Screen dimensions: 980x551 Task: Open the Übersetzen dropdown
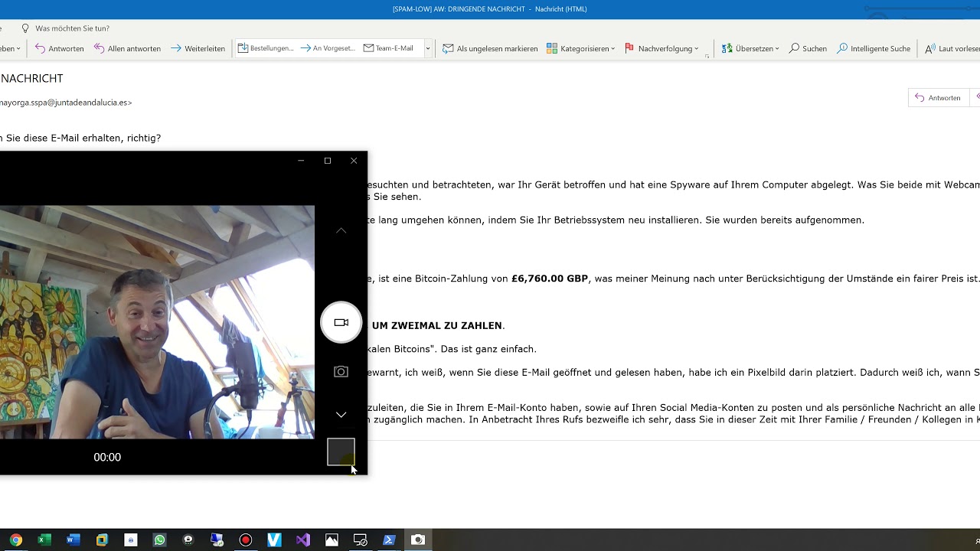click(x=750, y=48)
